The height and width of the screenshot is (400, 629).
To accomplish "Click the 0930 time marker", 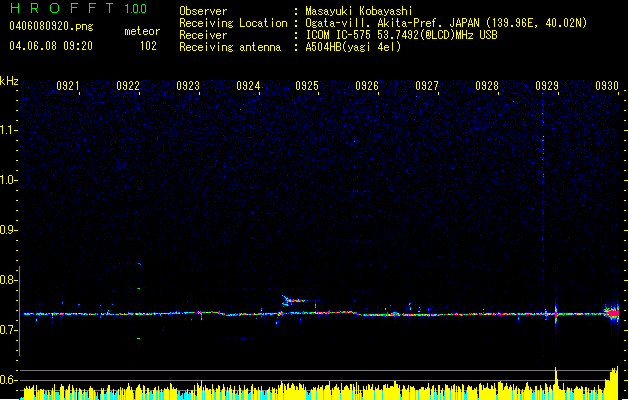I will (x=607, y=85).
